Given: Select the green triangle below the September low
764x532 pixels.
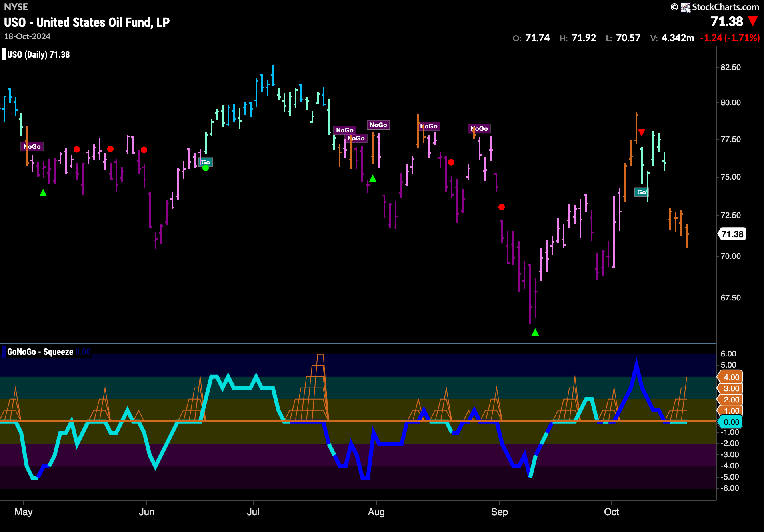Looking at the screenshot, I should (535, 332).
